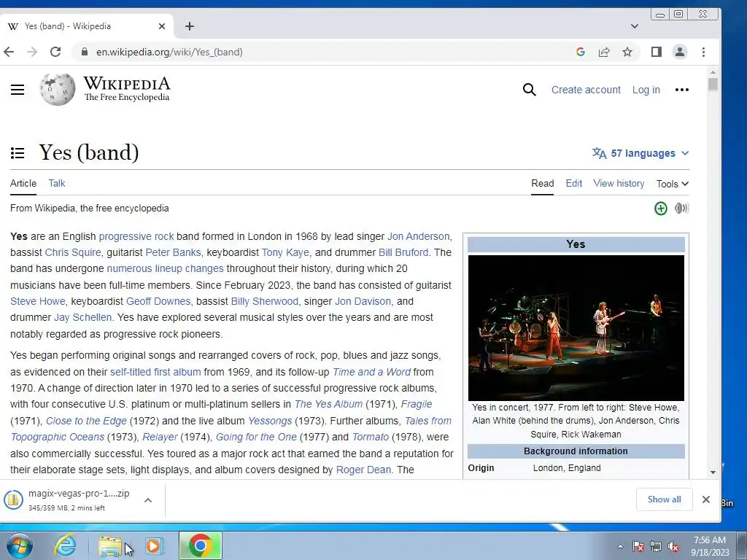Image resolution: width=747 pixels, height=560 pixels.
Task: Open the Close to the Edge link
Action: click(x=86, y=421)
